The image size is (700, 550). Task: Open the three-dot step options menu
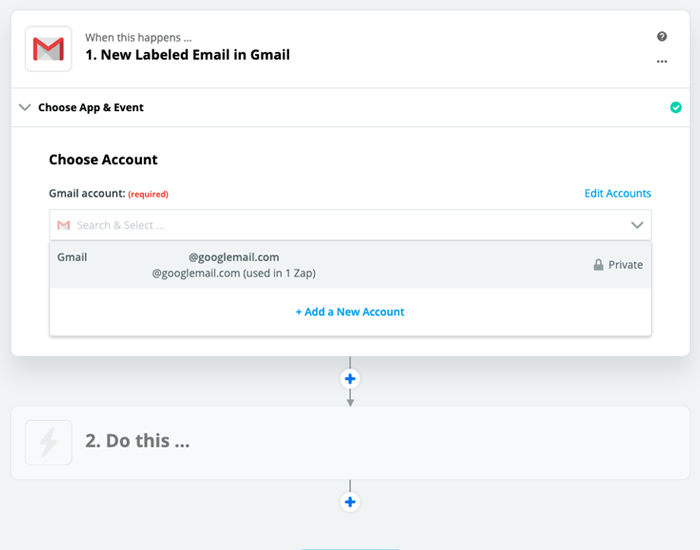662,61
